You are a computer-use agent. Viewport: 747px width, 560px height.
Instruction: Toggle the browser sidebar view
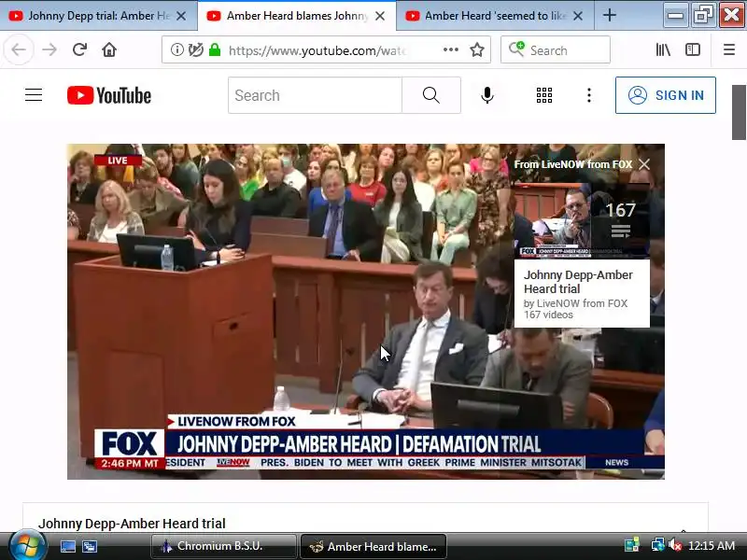click(692, 49)
